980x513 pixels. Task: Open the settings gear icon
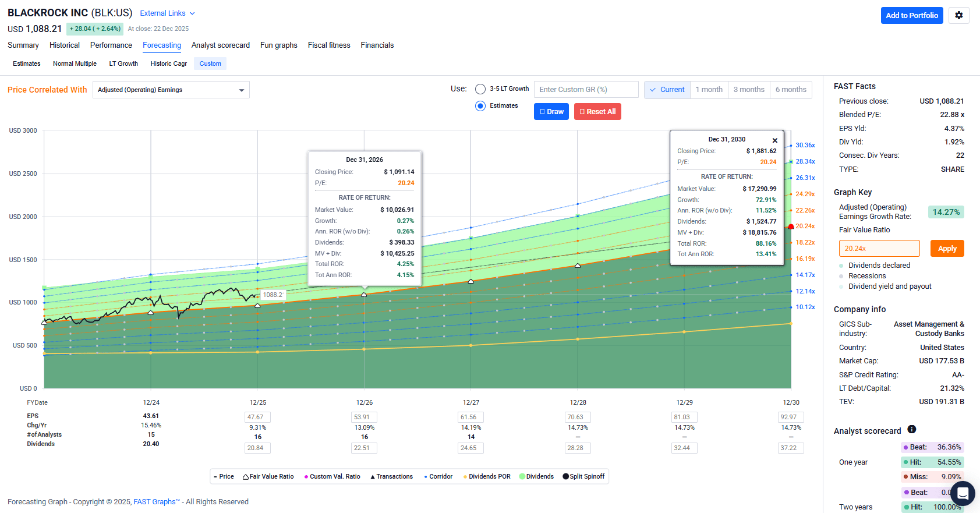(958, 16)
